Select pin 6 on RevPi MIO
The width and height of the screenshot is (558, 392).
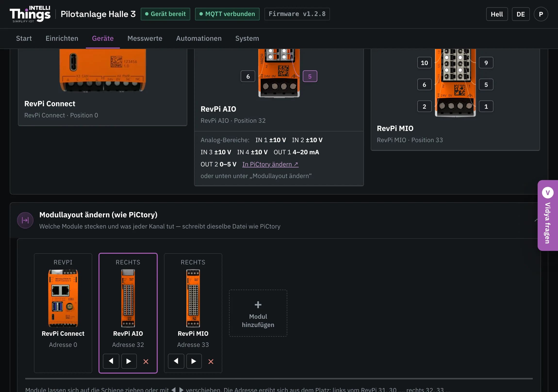[424, 85]
